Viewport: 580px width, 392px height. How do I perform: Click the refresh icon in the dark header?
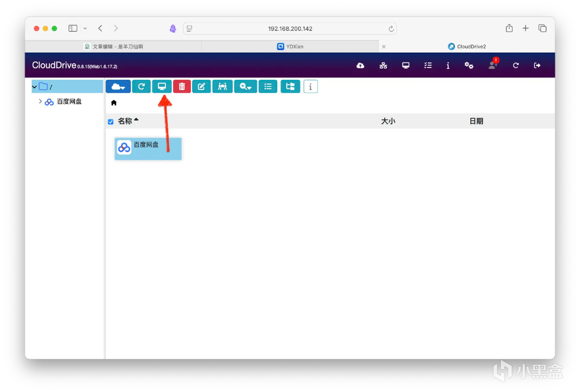click(x=516, y=65)
